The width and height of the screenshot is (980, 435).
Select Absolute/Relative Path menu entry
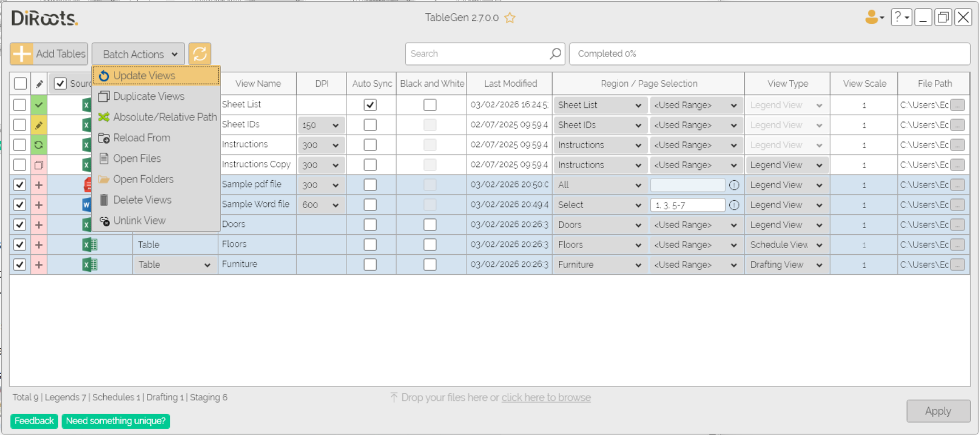[x=156, y=117]
